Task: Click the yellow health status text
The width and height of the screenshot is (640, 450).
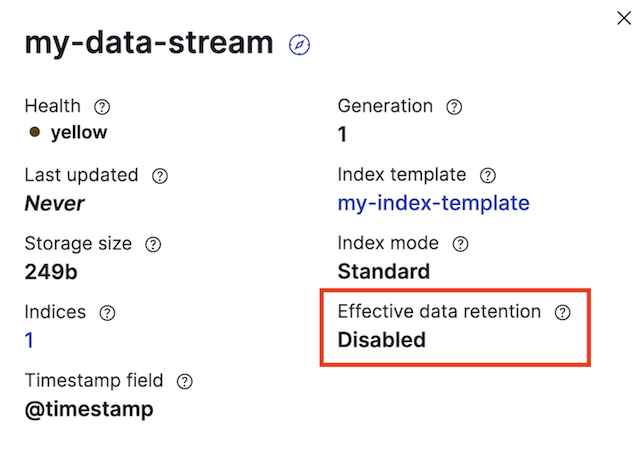Action: tap(79, 132)
